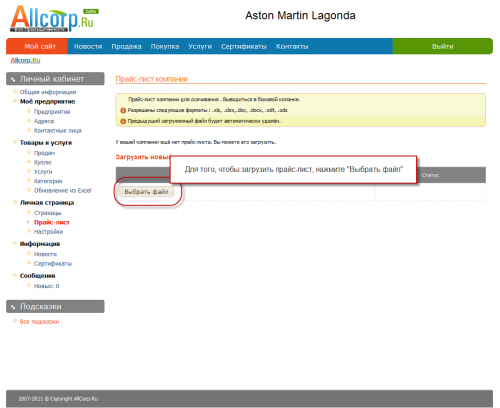Open the Все подсказки link
500x408 pixels.
pos(39,322)
